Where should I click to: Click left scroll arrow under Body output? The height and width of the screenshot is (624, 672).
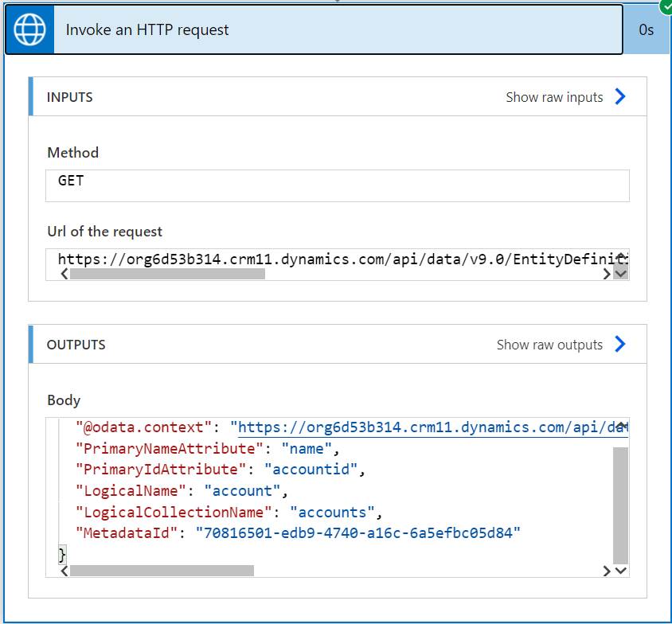tap(64, 571)
